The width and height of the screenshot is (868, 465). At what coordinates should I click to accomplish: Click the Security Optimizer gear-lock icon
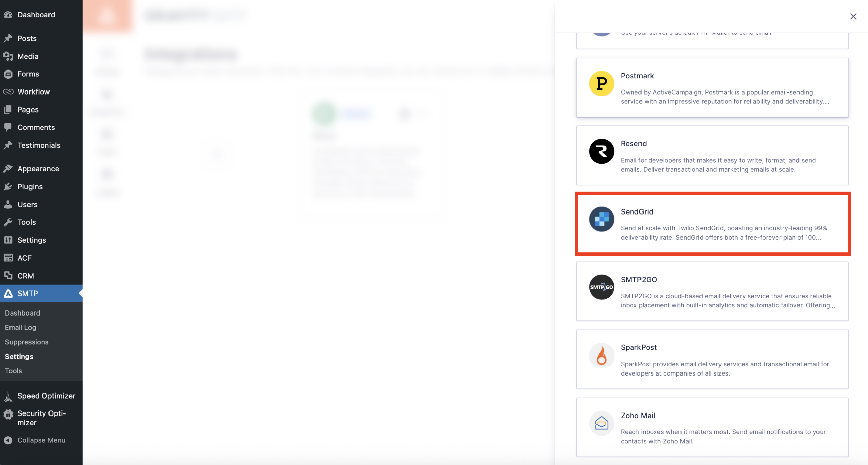pyautogui.click(x=8, y=414)
